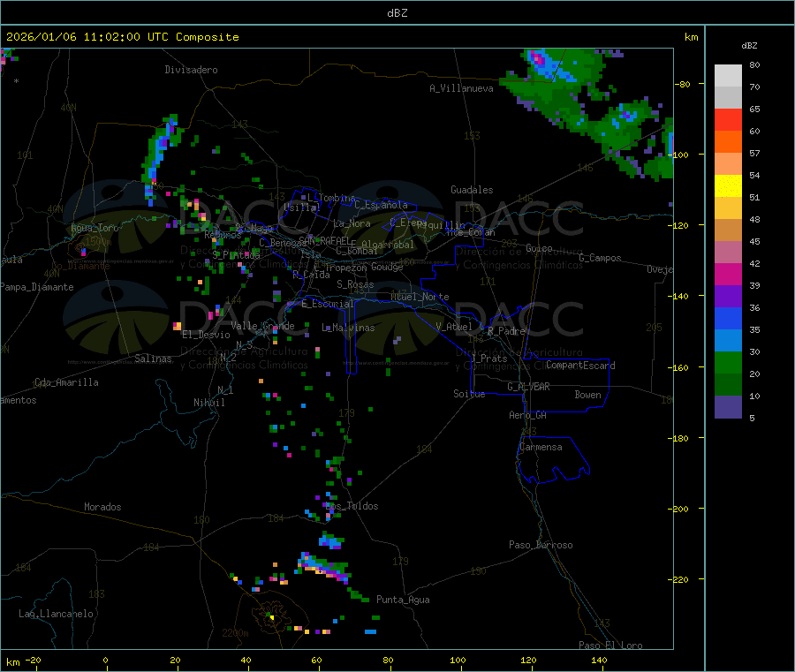This screenshot has height=672, width=795.
Task: Click the Bowen map label
Action: coord(588,395)
